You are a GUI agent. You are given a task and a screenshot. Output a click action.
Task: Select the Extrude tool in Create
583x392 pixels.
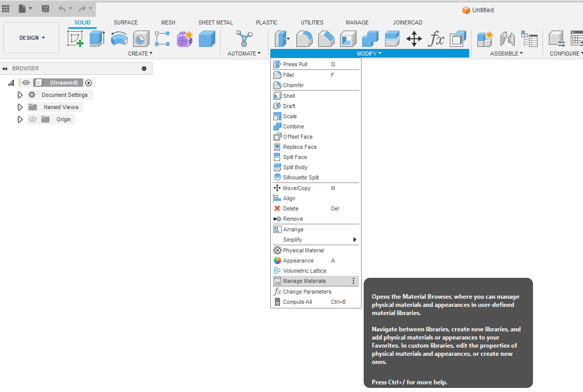(x=97, y=39)
